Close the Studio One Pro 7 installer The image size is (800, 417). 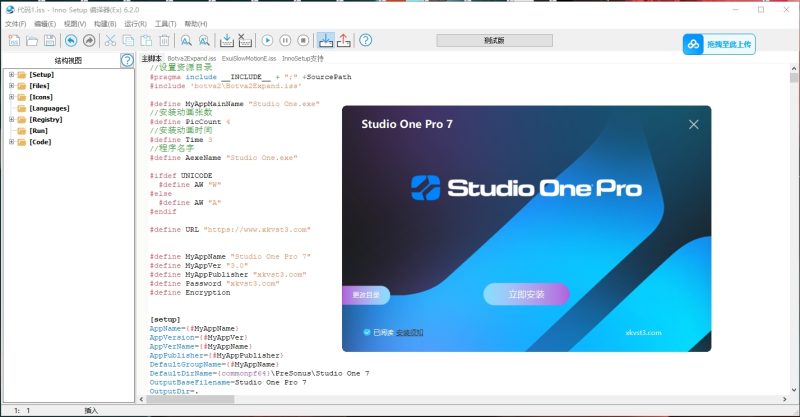693,125
